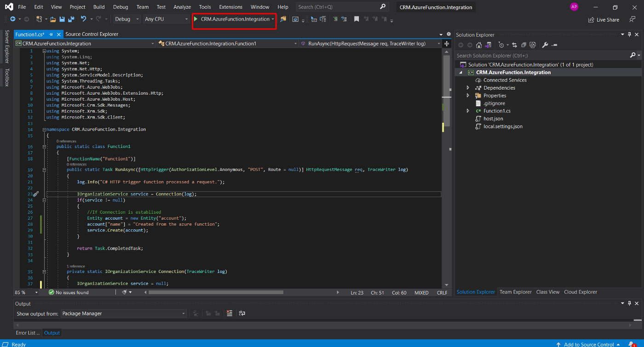Open solution Properties via the wrench icon
Screen dimensions: 644x347
[x=545, y=45]
